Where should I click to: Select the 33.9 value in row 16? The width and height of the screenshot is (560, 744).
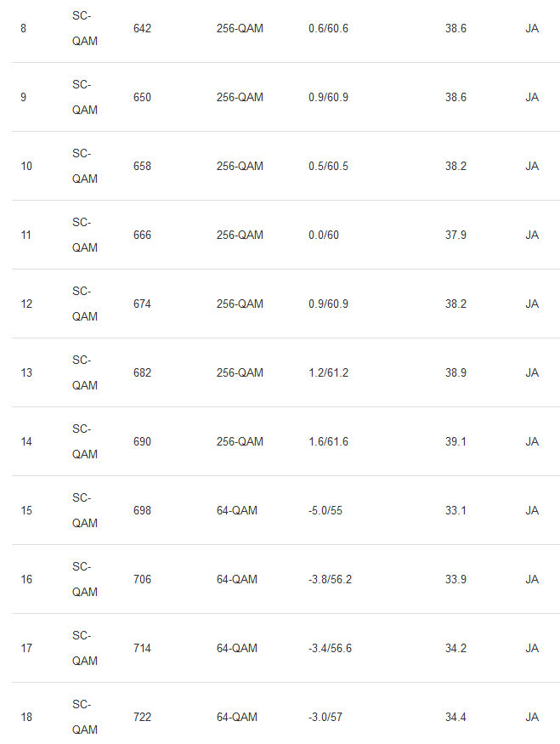tap(455, 580)
